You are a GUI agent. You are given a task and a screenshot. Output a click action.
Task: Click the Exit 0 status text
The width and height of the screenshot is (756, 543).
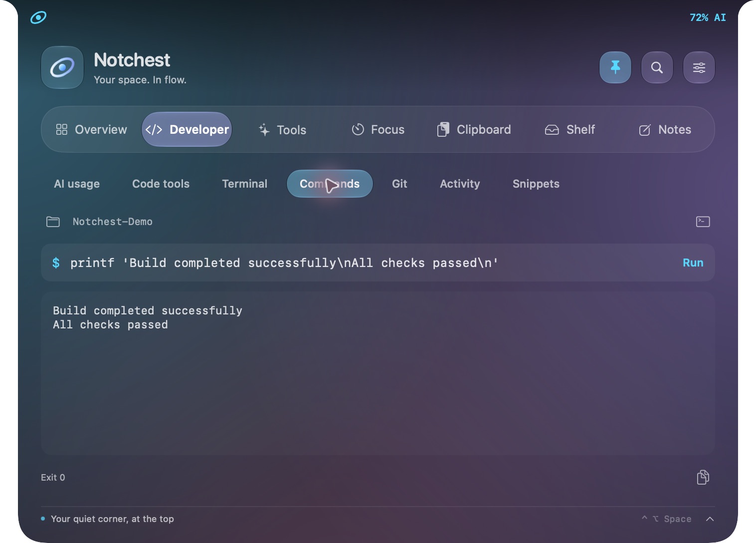[x=53, y=478]
